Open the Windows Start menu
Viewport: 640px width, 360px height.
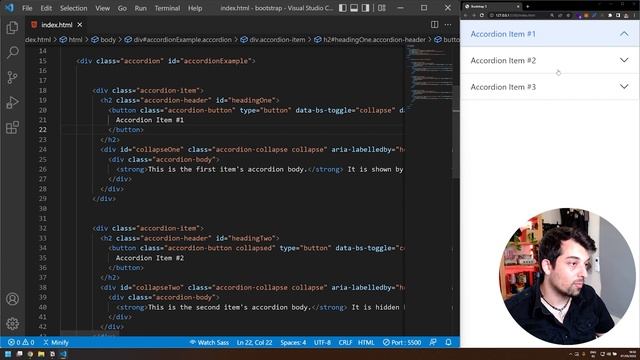coord(8,354)
